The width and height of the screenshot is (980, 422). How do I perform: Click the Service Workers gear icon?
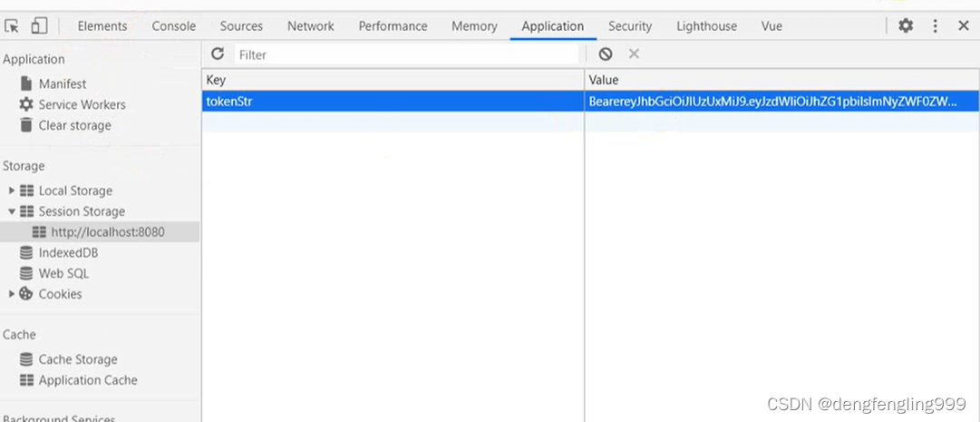(26, 104)
